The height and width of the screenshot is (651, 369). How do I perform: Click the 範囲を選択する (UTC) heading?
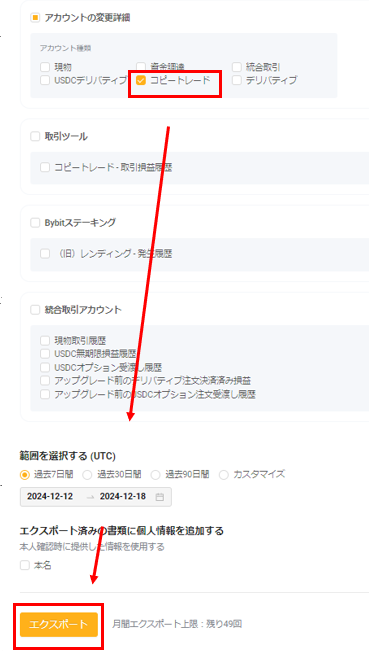click(68, 456)
